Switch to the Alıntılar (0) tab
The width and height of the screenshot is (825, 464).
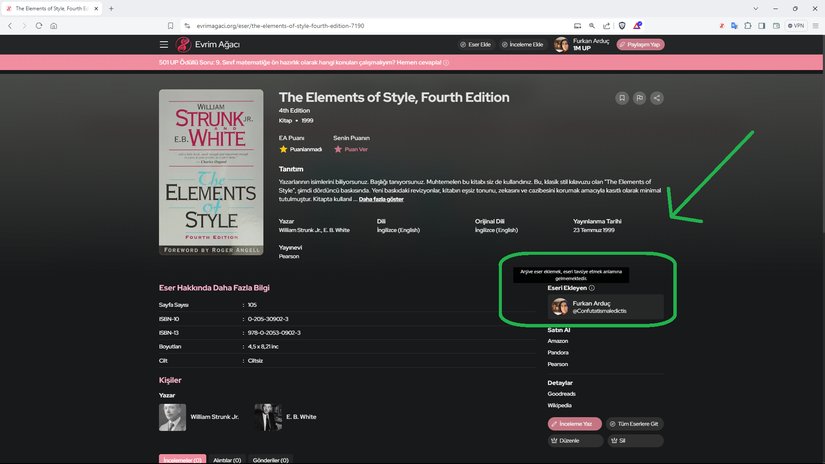tap(227, 460)
